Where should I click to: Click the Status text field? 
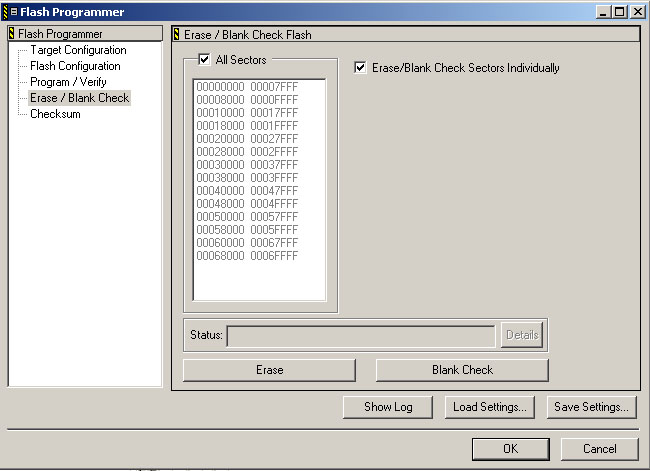click(x=360, y=335)
